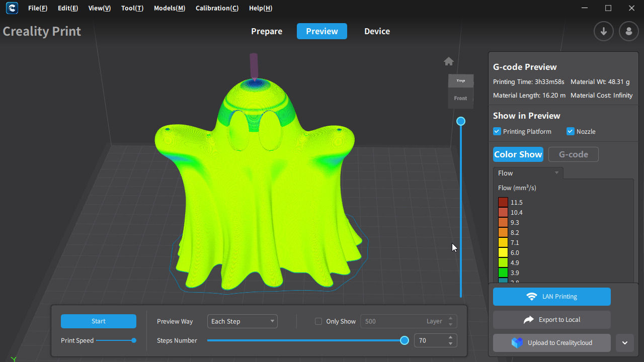Switch to the Prepare tab
This screenshot has width=644, height=362.
coord(267,31)
